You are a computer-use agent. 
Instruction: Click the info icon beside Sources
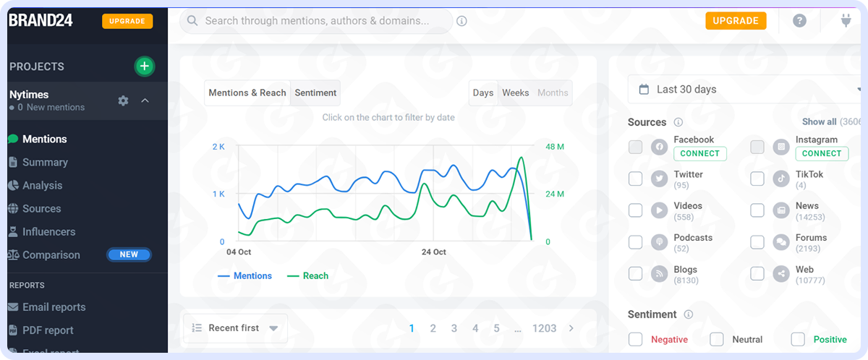tap(678, 122)
